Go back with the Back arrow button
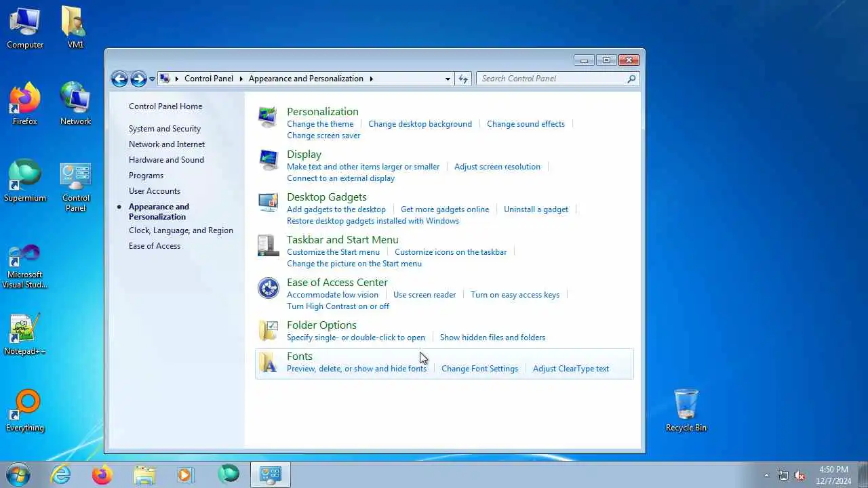Screen dimensions: 868x488 coord(119,79)
